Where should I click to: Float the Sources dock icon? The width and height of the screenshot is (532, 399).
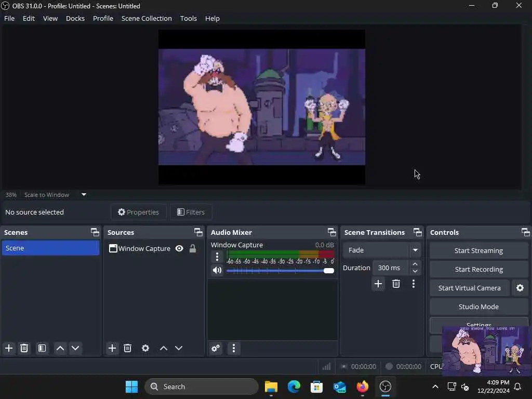[x=198, y=232]
